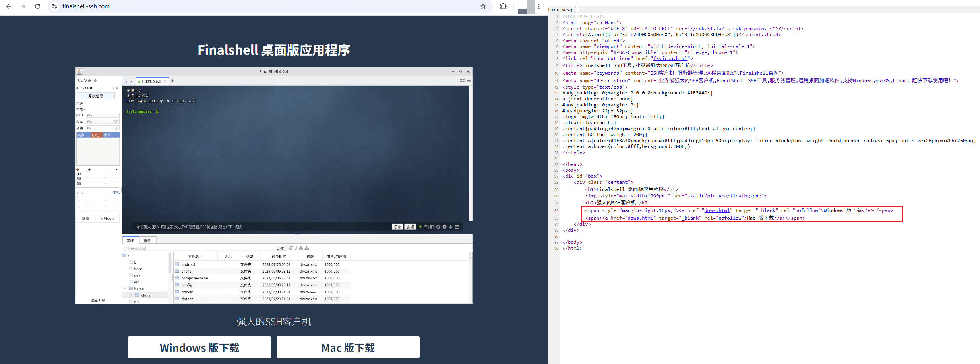The width and height of the screenshot is (980, 364).
Task: Collapse the home folder tree node
Action: click(125, 289)
